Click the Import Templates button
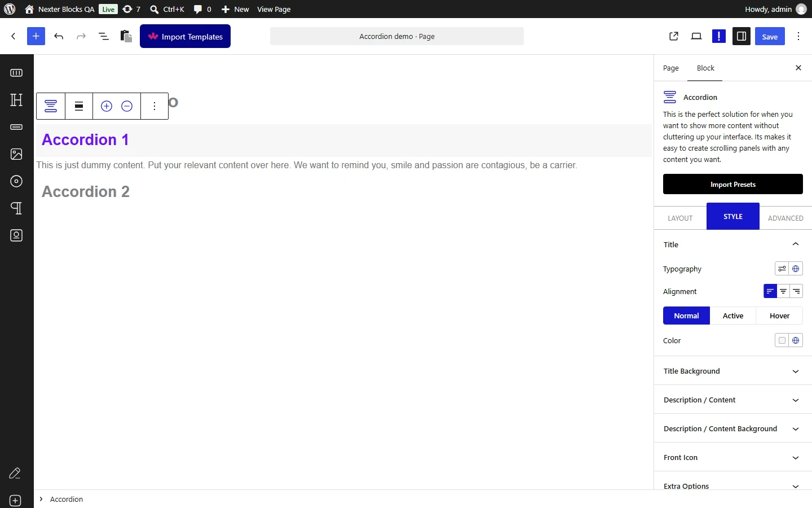This screenshot has height=508, width=812. pos(185,36)
